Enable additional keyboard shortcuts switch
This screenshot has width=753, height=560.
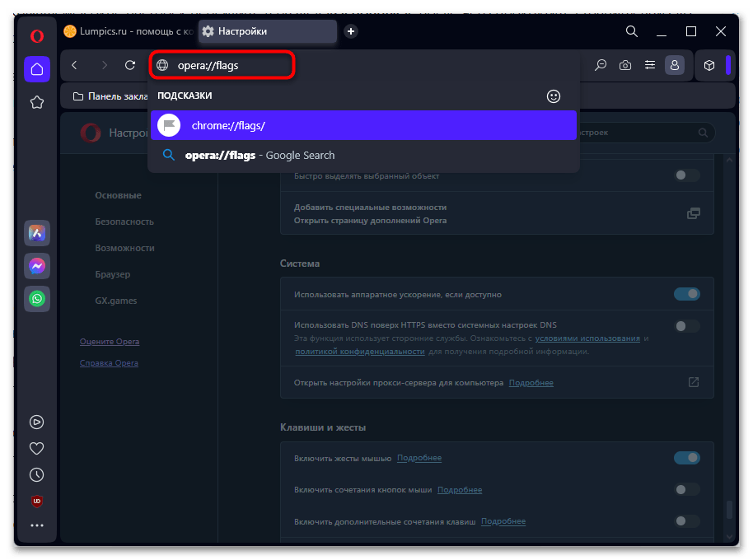[687, 521]
